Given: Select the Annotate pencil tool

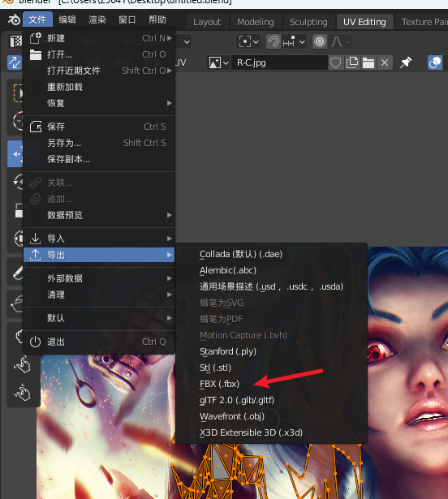Looking at the screenshot, I should pos(16,273).
